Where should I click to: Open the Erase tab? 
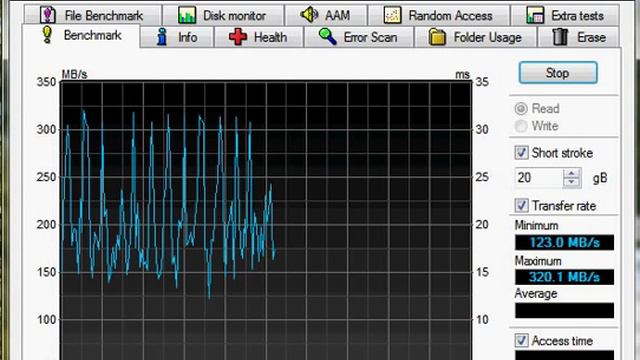(579, 37)
